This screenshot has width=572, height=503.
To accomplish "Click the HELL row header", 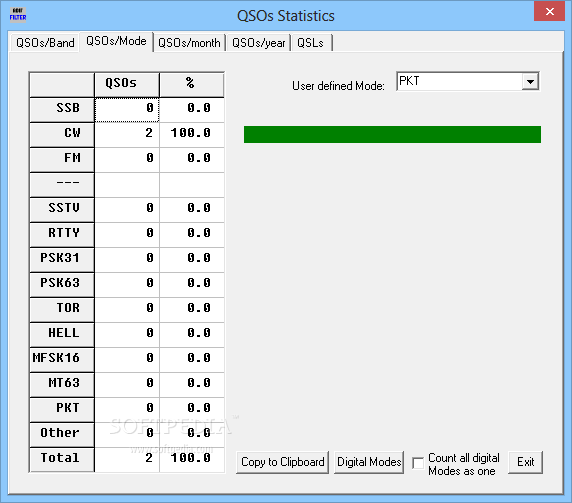I will (62, 335).
